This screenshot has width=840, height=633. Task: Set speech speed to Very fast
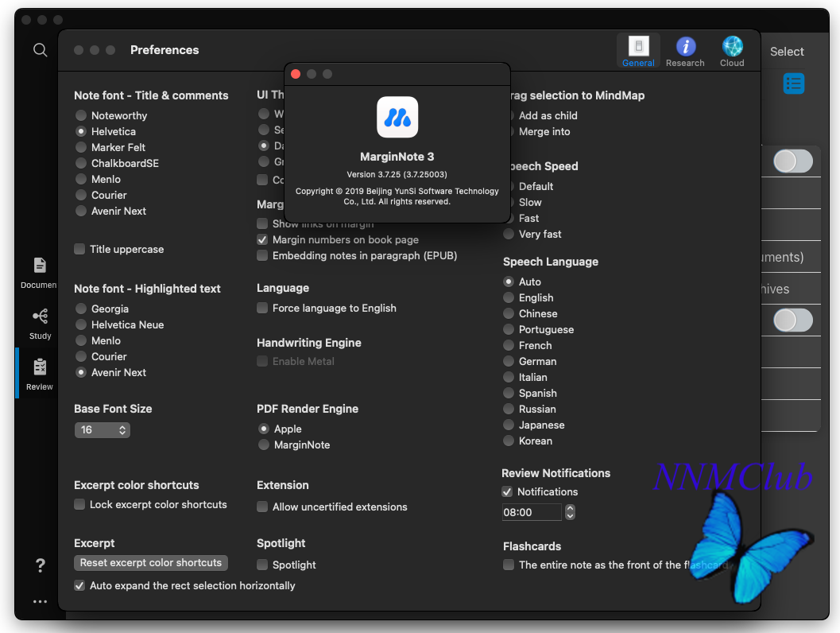pos(509,235)
